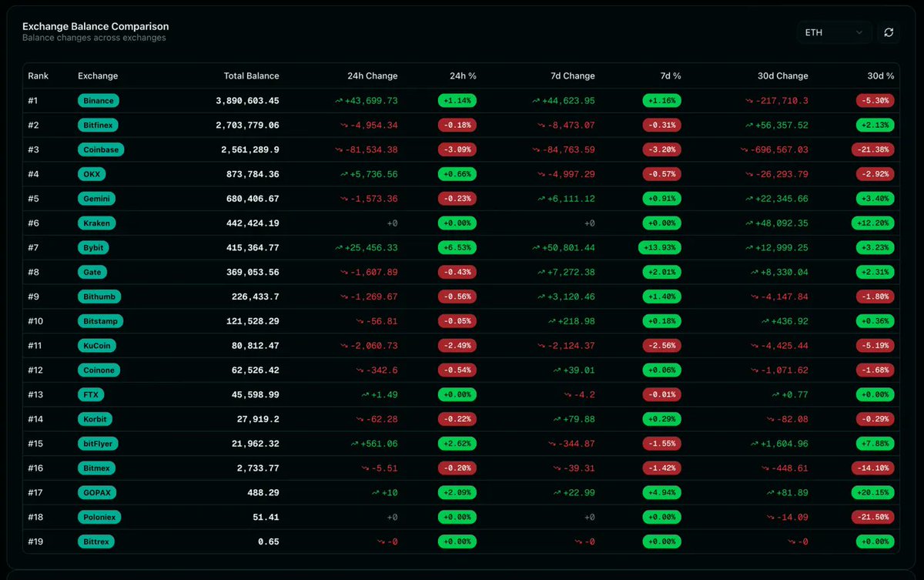924x580 pixels.
Task: Click Bitfinex total balance 2,703,779.06
Action: point(247,126)
